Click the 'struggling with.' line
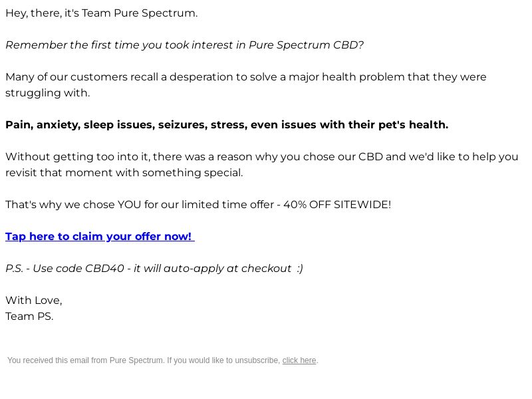 click(47, 93)
